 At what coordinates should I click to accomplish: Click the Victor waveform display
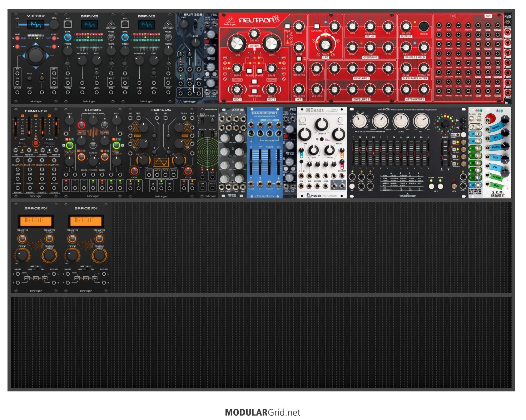[x=36, y=24]
